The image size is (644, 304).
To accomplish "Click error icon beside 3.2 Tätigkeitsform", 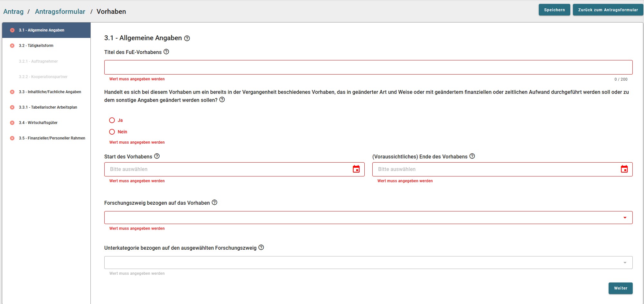I will 12,46.
